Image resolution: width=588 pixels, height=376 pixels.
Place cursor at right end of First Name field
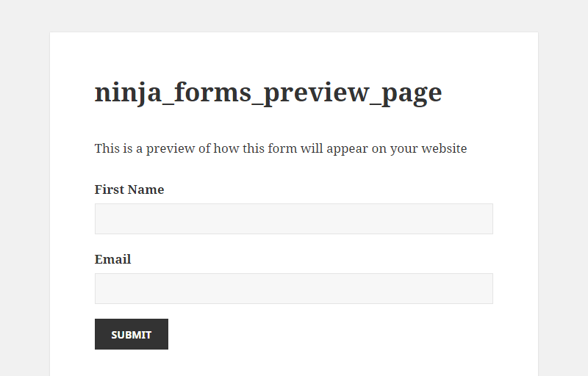pyautogui.click(x=487, y=219)
